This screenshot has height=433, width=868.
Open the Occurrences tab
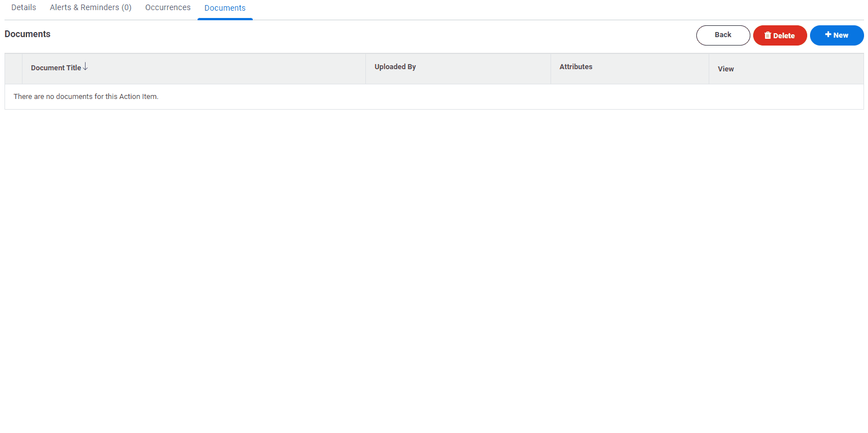[x=168, y=8]
